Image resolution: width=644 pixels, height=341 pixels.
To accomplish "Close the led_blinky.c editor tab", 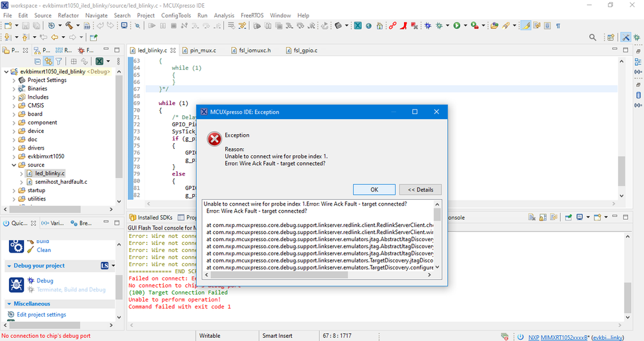I will (173, 50).
